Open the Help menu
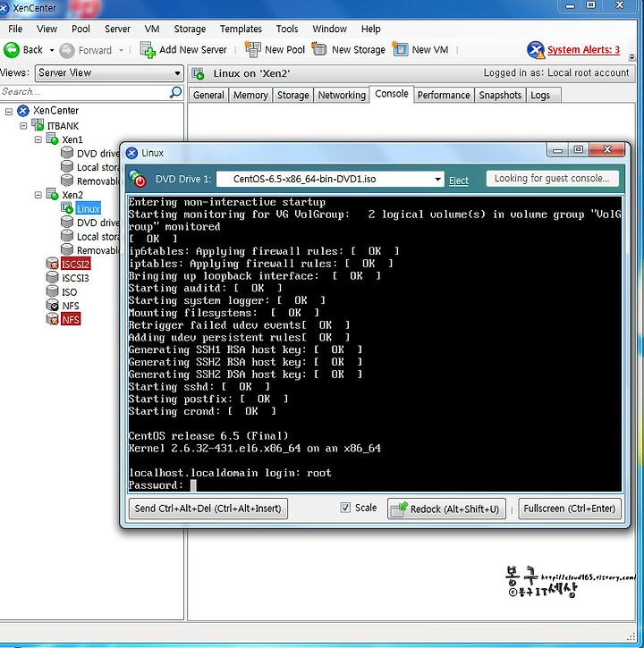Image resolution: width=644 pixels, height=648 pixels. pos(370,29)
